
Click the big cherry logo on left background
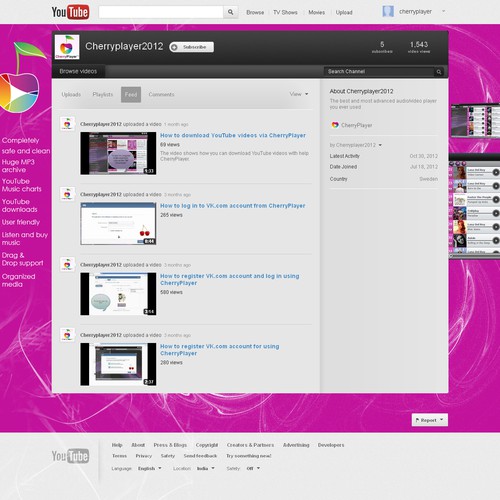point(23,77)
